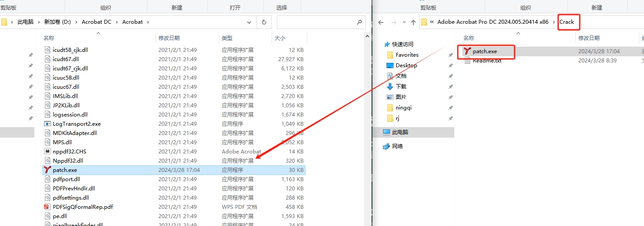Click 新加卷 (D:) breadcrumb
Viewport: 644px width, 226px height.
pyautogui.click(x=58, y=22)
